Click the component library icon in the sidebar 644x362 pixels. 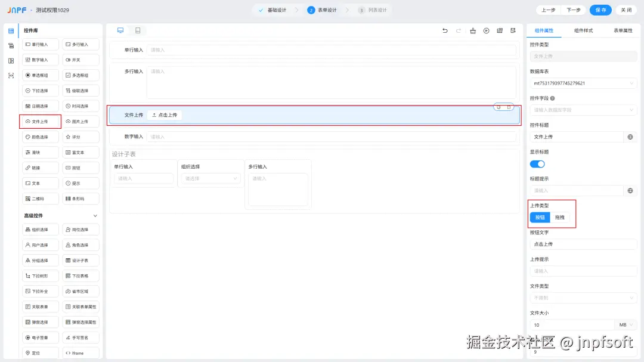click(x=10, y=30)
